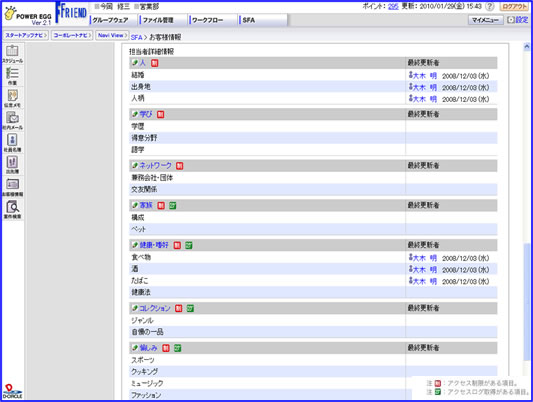The image size is (533, 402).
Task: Click the scrollbar up arrow
Action: (527, 47)
